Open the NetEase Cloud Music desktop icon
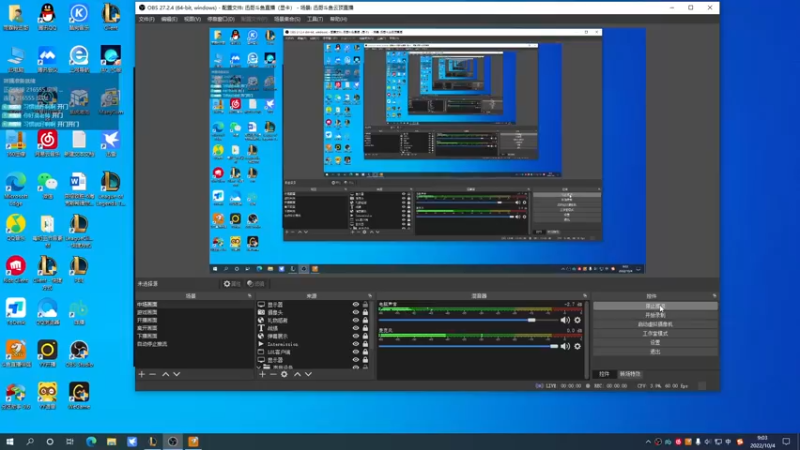 (x=47, y=143)
